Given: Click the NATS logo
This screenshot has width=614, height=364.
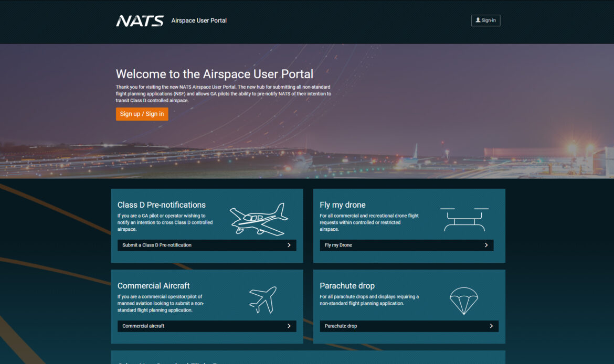Looking at the screenshot, I should (140, 21).
